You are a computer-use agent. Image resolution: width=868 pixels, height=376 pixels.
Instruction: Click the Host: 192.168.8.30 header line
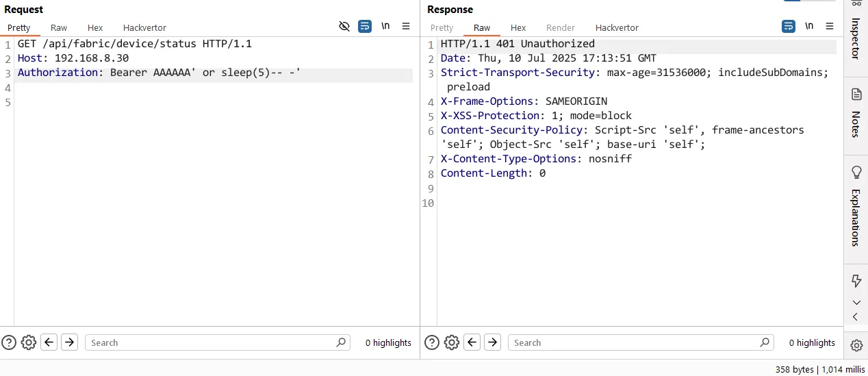tap(73, 58)
